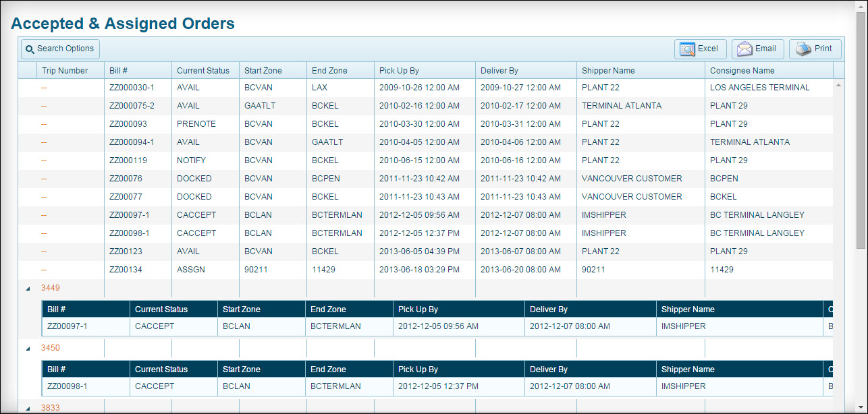Select bill ZZ00123
This screenshot has height=414, width=868.
[x=126, y=252]
